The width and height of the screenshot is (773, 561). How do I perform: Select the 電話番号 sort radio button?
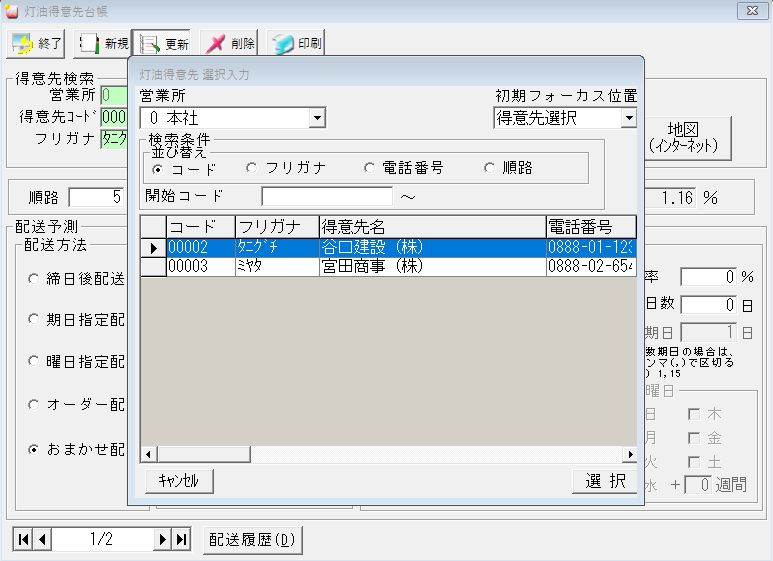pos(370,168)
